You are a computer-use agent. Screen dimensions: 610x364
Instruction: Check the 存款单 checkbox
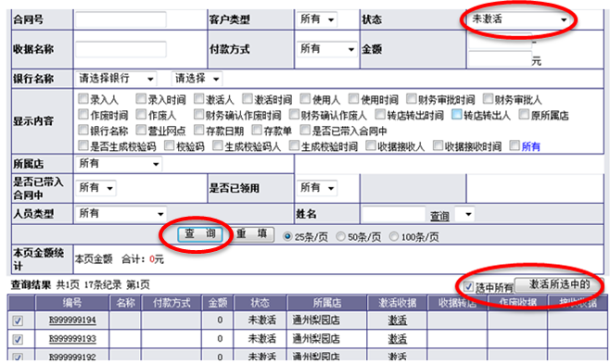tap(257, 130)
